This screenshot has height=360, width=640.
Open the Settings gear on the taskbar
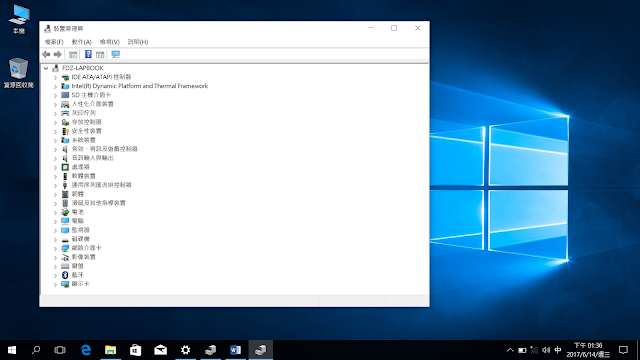[185, 350]
